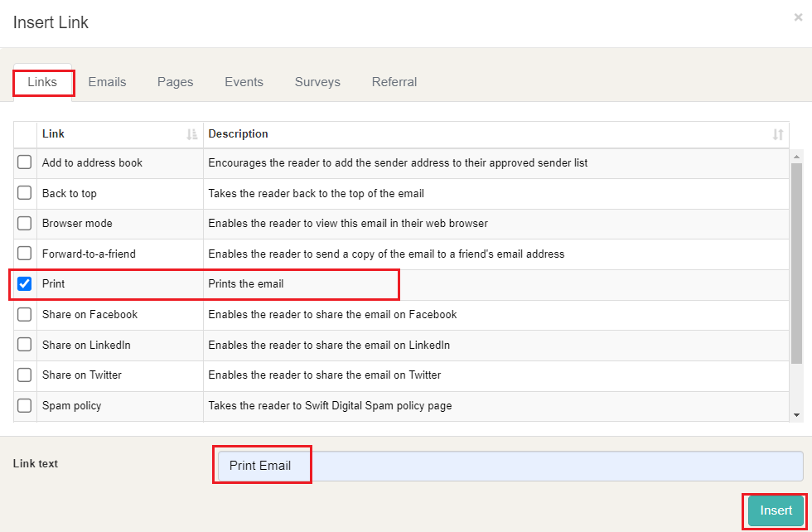Click the 'Description' column header text
The height and width of the screenshot is (532, 812).
point(239,133)
